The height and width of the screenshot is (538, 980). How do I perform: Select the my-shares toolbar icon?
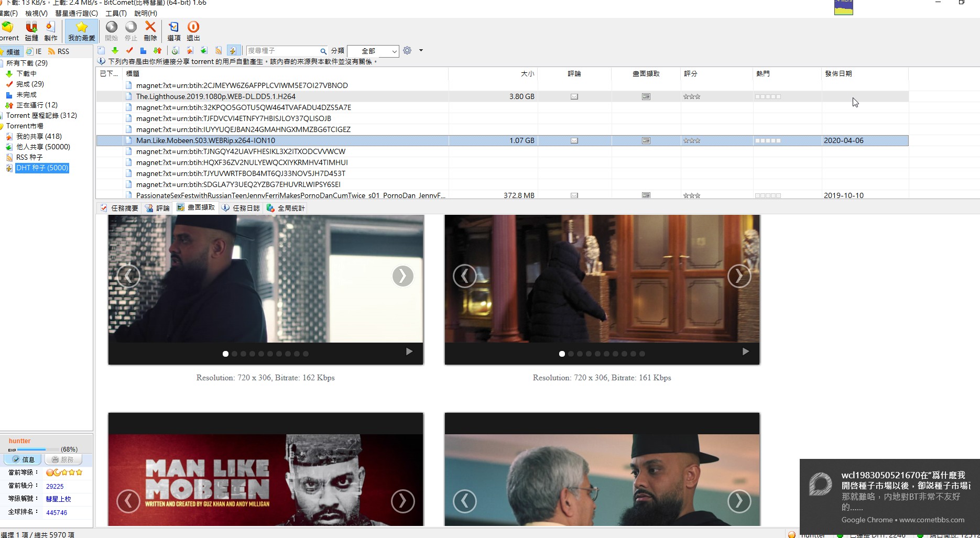pos(190,51)
